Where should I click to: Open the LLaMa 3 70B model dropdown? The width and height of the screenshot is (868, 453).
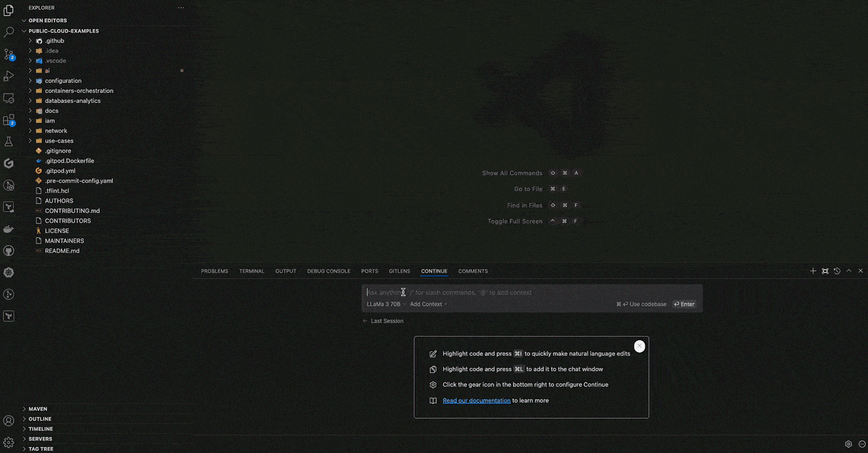pos(384,304)
